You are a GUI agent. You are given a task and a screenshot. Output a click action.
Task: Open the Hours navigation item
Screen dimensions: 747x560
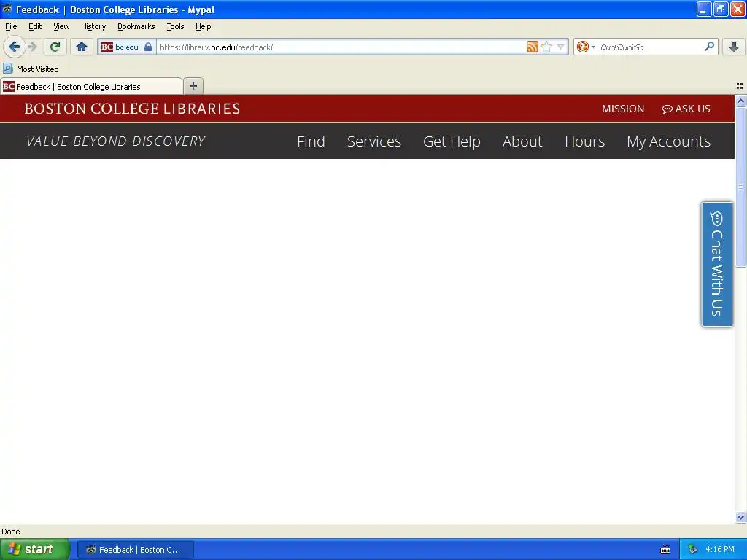click(x=584, y=141)
